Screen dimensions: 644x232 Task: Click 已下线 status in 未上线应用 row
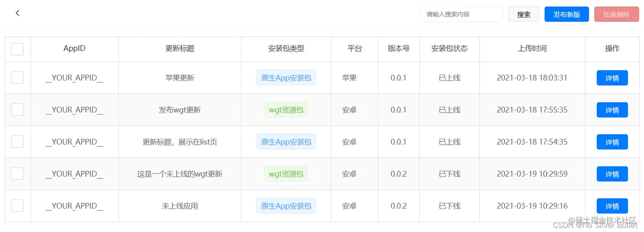point(449,206)
